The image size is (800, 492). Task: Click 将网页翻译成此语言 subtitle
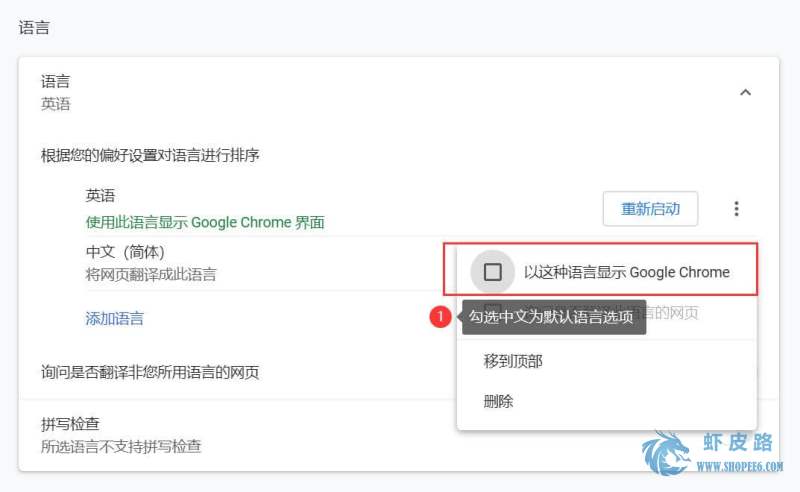151,275
